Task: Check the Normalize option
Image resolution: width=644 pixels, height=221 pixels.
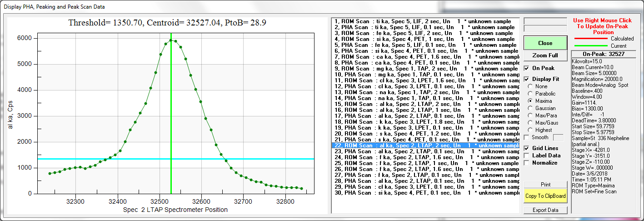Action: pos(527,163)
